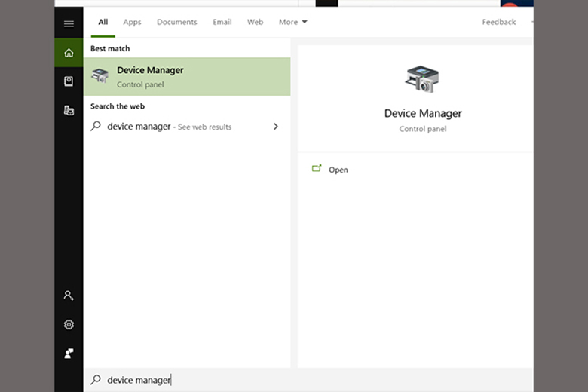The width and height of the screenshot is (588, 392).
Task: Expand the hamburger menu in the sidebar
Action: 69,23
